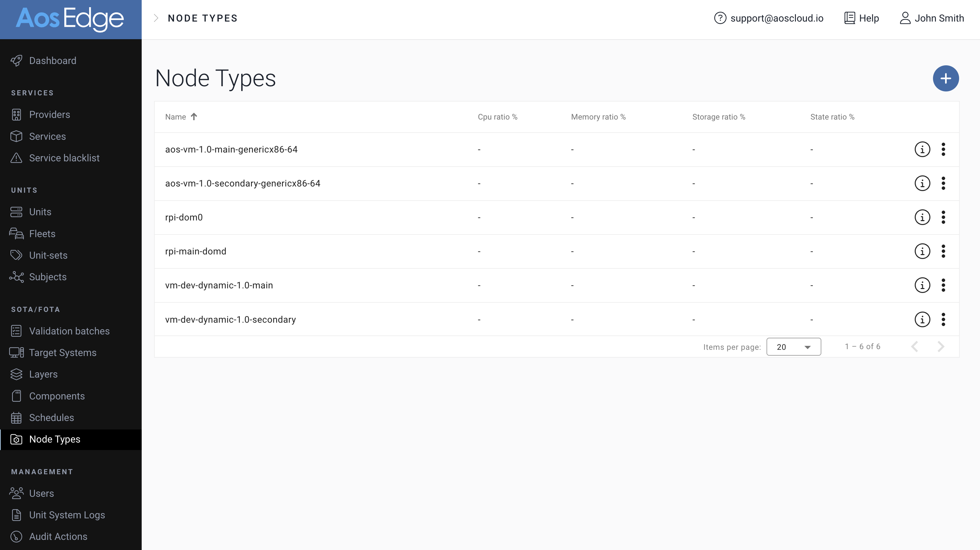This screenshot has height=550, width=980.
Task: Select the vm-dev-dynamic-1.0-main row name
Action: [x=219, y=285]
